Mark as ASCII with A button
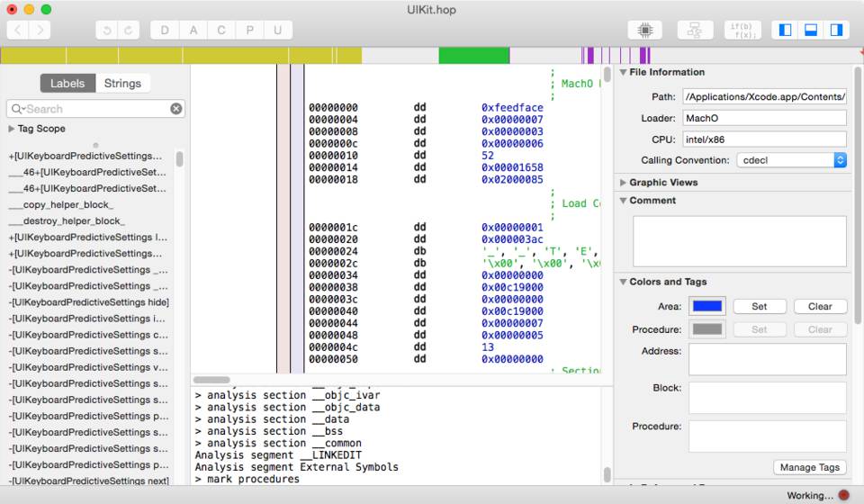The image size is (864, 504). [x=193, y=30]
